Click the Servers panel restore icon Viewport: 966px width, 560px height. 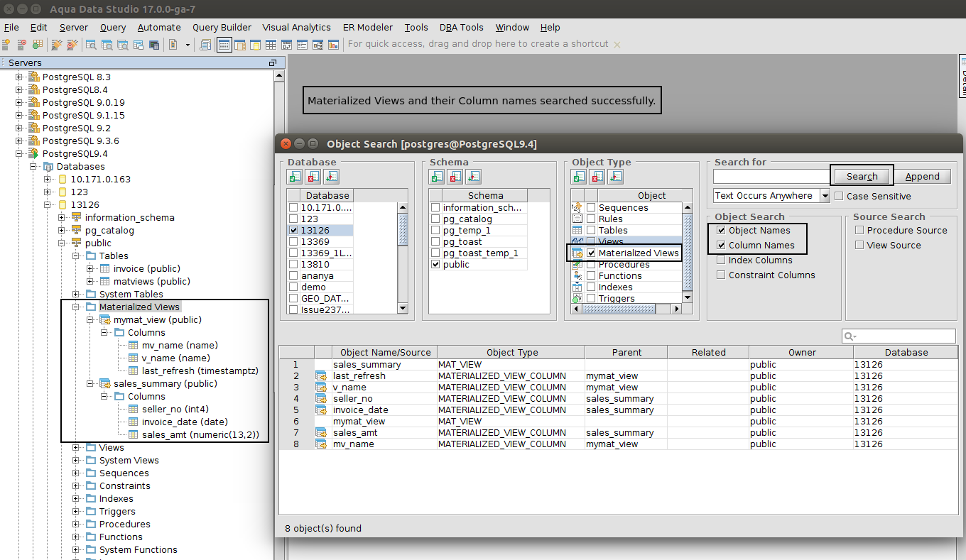272,63
